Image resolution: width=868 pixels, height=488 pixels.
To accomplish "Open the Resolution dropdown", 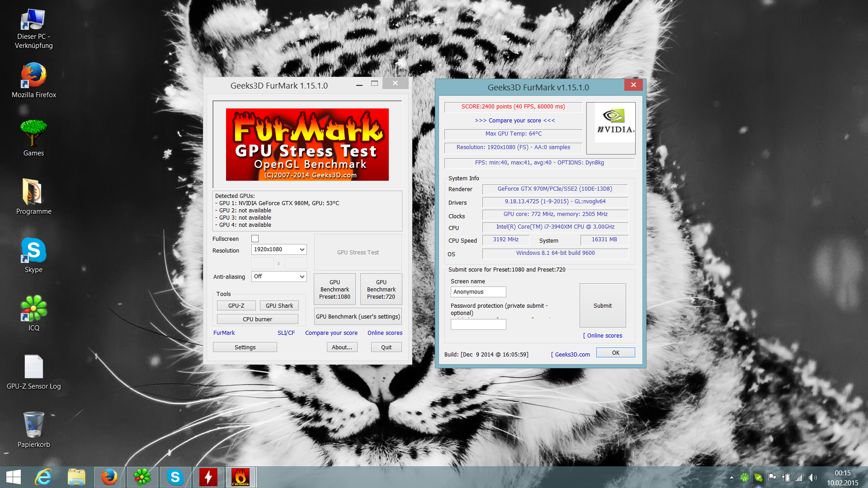I will [x=279, y=249].
